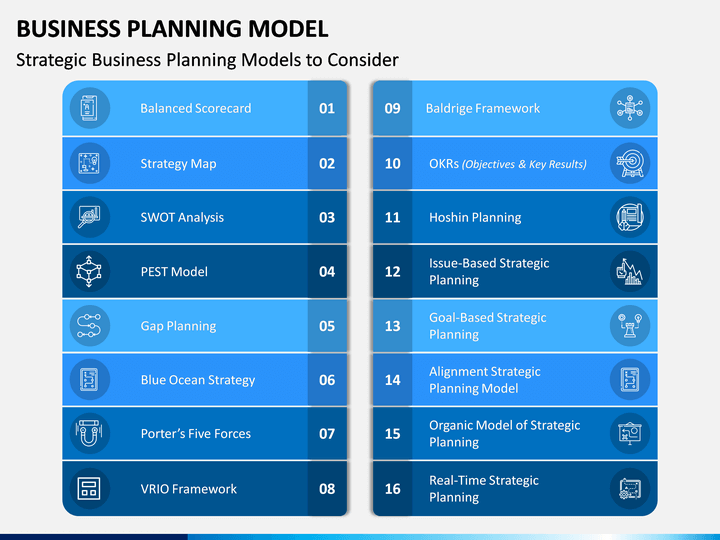720x540 pixels.
Task: Click number 01 box
Action: 327,108
